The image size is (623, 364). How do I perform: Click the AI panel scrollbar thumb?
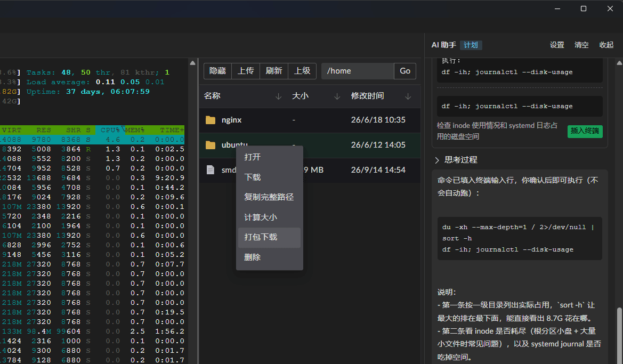click(619, 335)
